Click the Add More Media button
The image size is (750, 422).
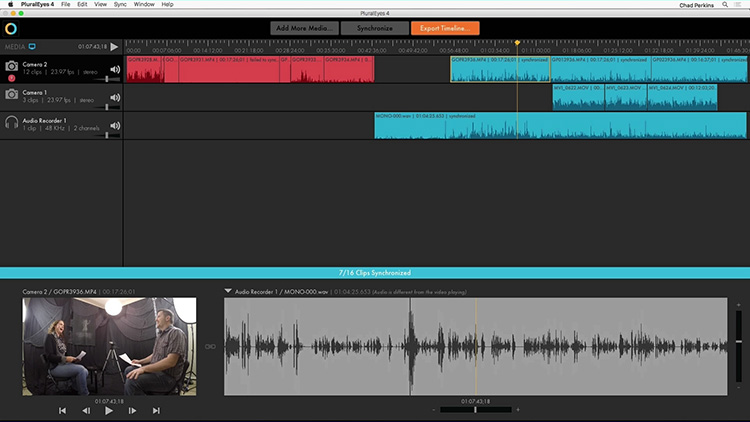tap(304, 28)
